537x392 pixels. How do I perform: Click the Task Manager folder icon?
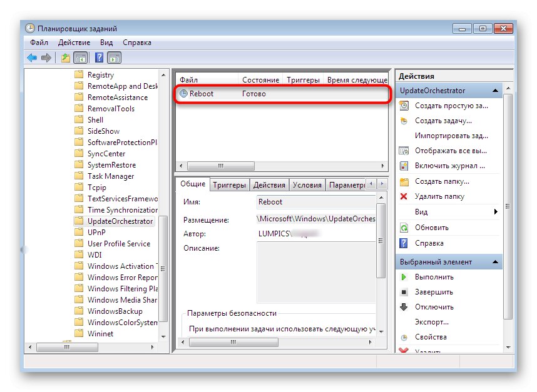pyautogui.click(x=79, y=176)
